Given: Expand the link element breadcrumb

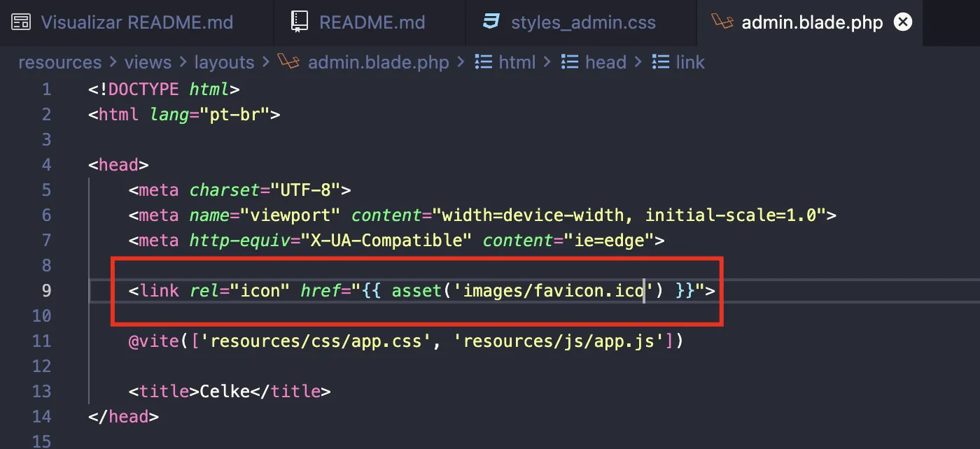Looking at the screenshot, I should 692,62.
